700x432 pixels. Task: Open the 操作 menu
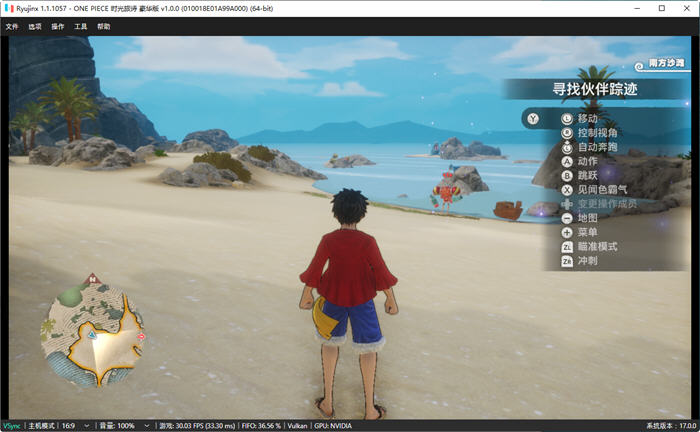coord(58,26)
